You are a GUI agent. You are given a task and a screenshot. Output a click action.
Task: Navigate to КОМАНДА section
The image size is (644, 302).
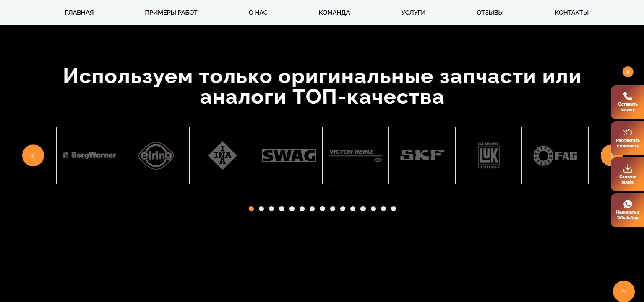pos(334,13)
